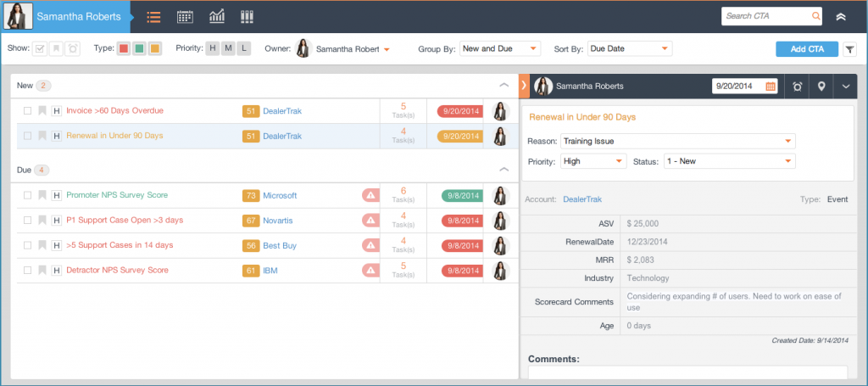Open the calendar view in top bar
The image size is (868, 386).
click(185, 16)
